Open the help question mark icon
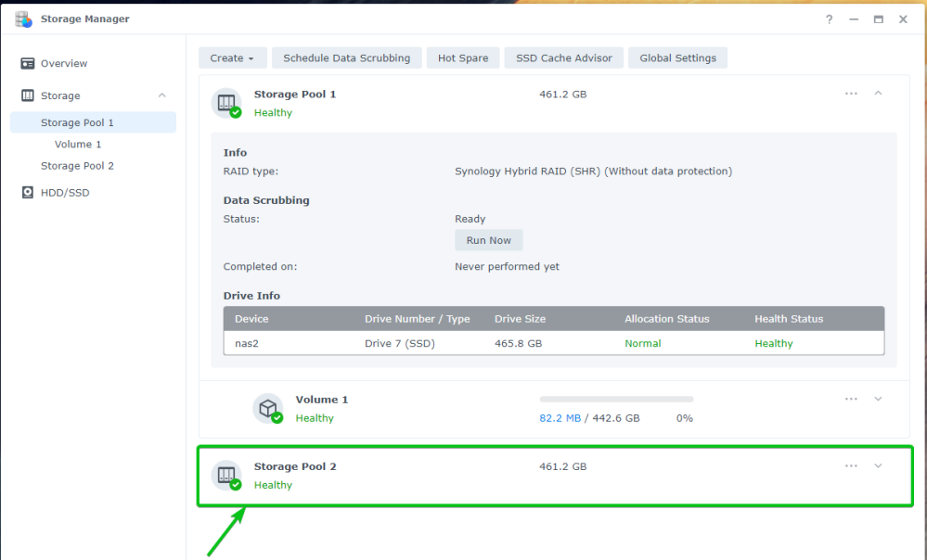 click(829, 19)
